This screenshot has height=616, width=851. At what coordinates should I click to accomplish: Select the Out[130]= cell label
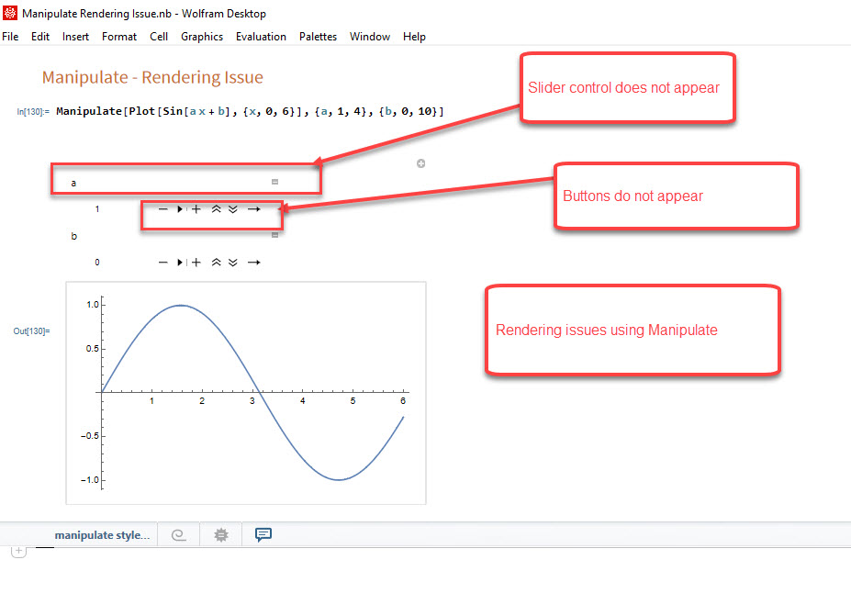point(31,331)
